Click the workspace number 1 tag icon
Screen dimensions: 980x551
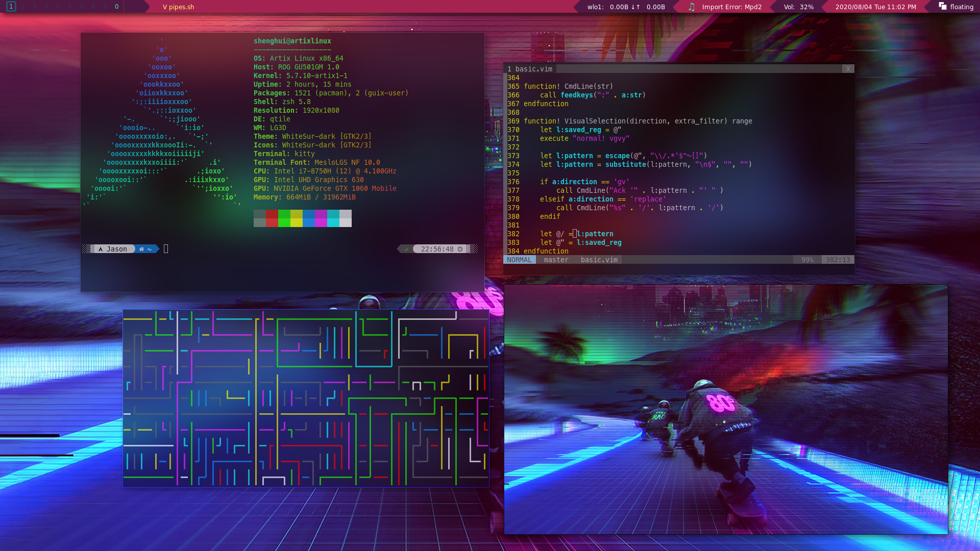click(x=10, y=7)
